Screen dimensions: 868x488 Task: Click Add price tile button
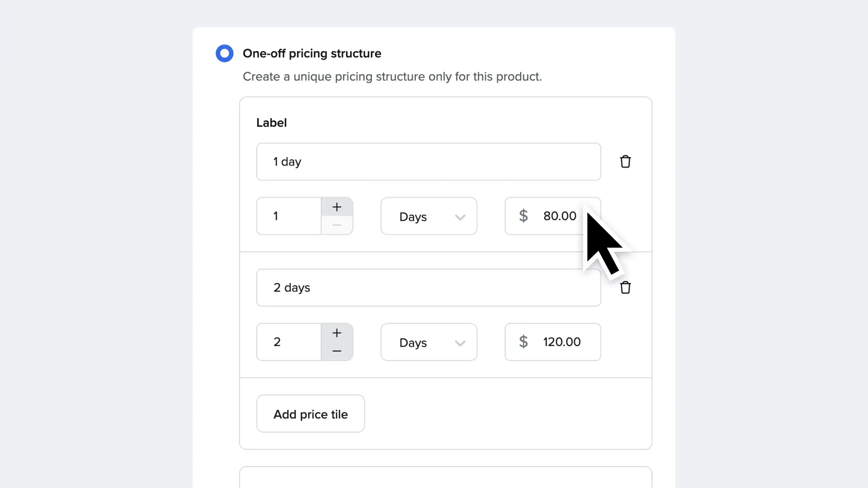pyautogui.click(x=310, y=414)
